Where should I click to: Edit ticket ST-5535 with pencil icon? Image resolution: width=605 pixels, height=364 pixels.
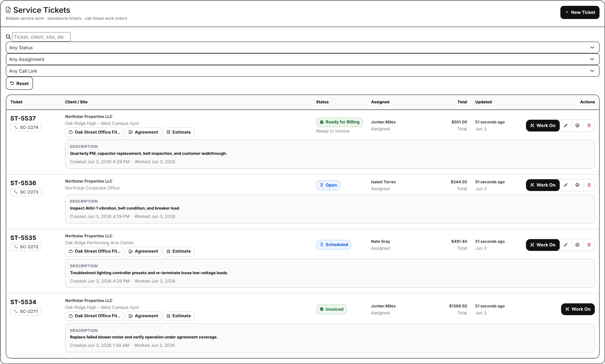pyautogui.click(x=566, y=245)
